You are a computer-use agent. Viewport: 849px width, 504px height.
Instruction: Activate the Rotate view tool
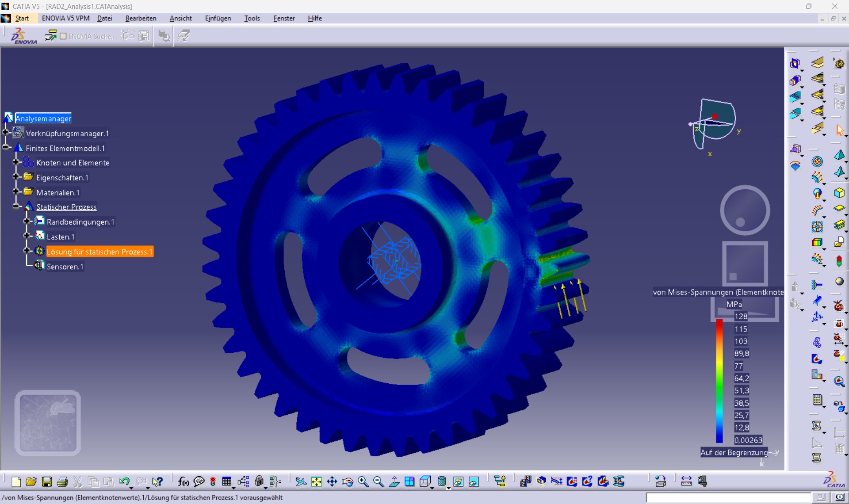coord(348,481)
